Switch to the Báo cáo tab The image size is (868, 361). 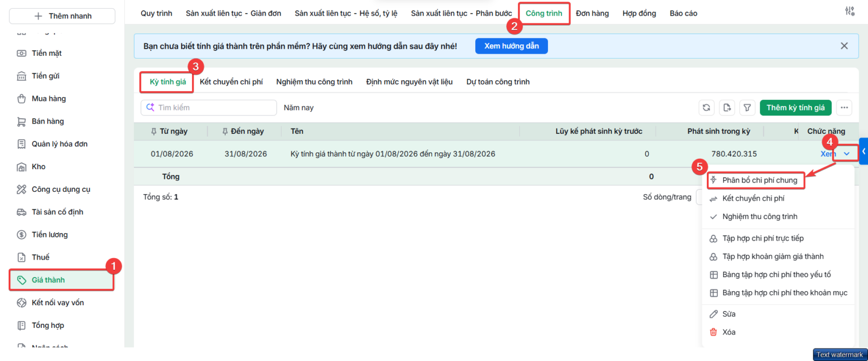pos(684,14)
